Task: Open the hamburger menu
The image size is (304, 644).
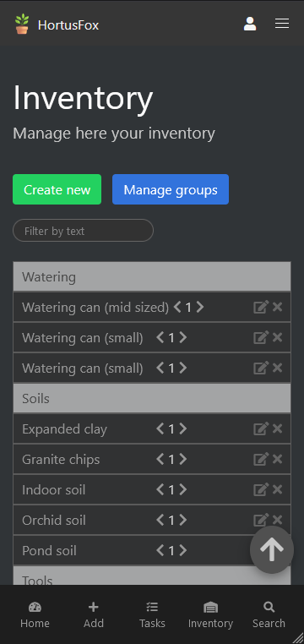Action: click(x=282, y=24)
